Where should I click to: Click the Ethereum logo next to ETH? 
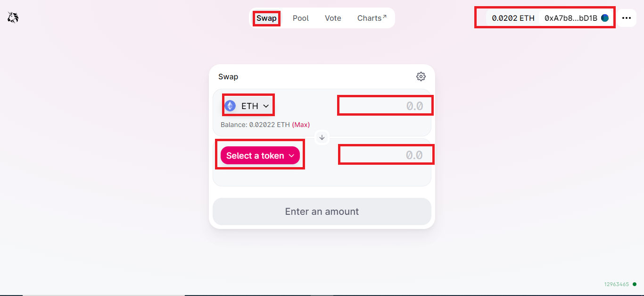[231, 105]
